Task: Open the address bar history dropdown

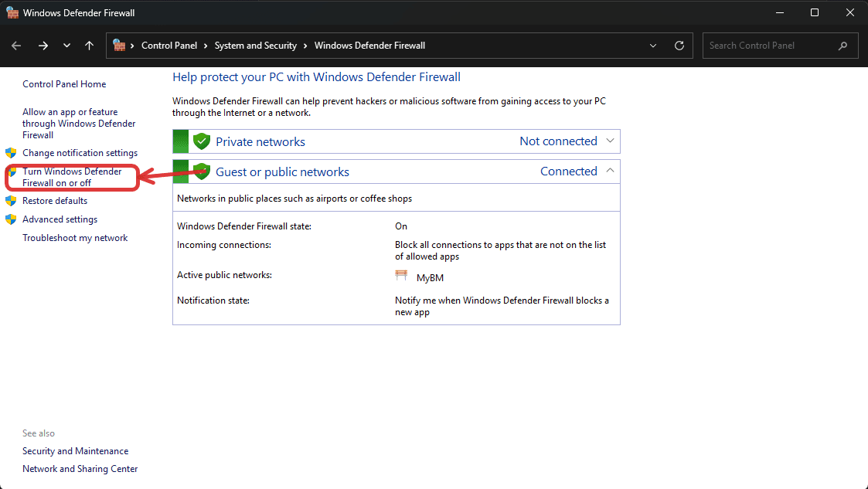Action: click(x=653, y=46)
